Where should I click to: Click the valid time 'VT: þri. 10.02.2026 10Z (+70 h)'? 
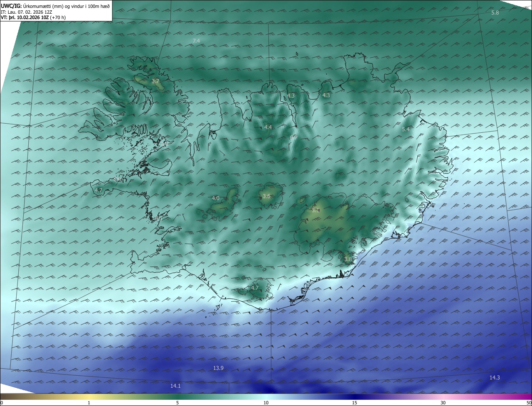coord(33,17)
